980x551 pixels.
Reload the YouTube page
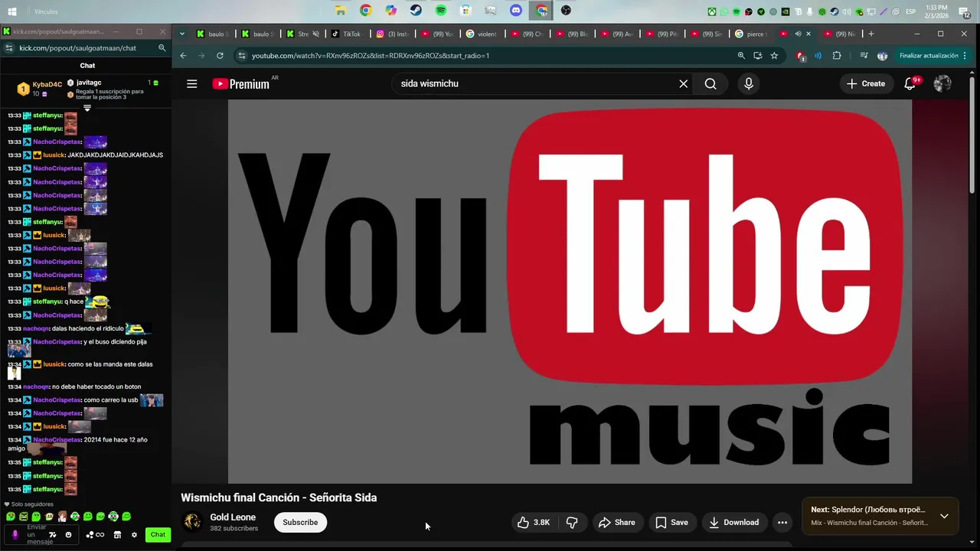(x=220, y=56)
